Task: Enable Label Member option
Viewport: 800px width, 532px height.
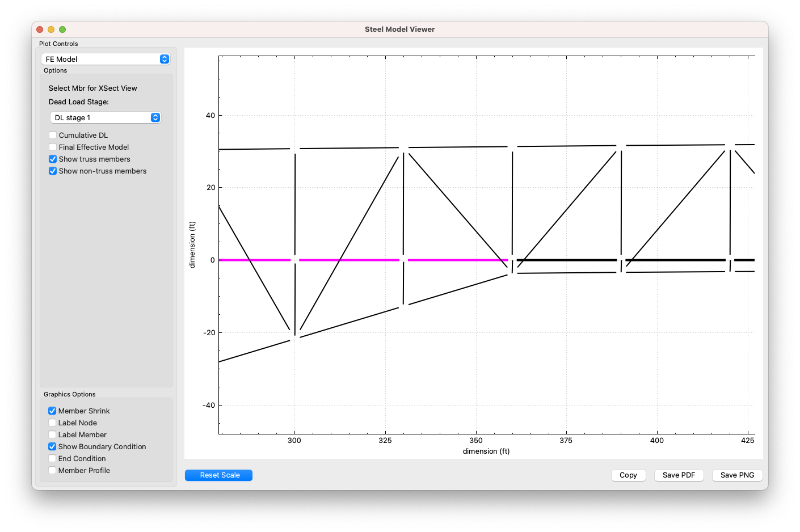Action: [52, 434]
